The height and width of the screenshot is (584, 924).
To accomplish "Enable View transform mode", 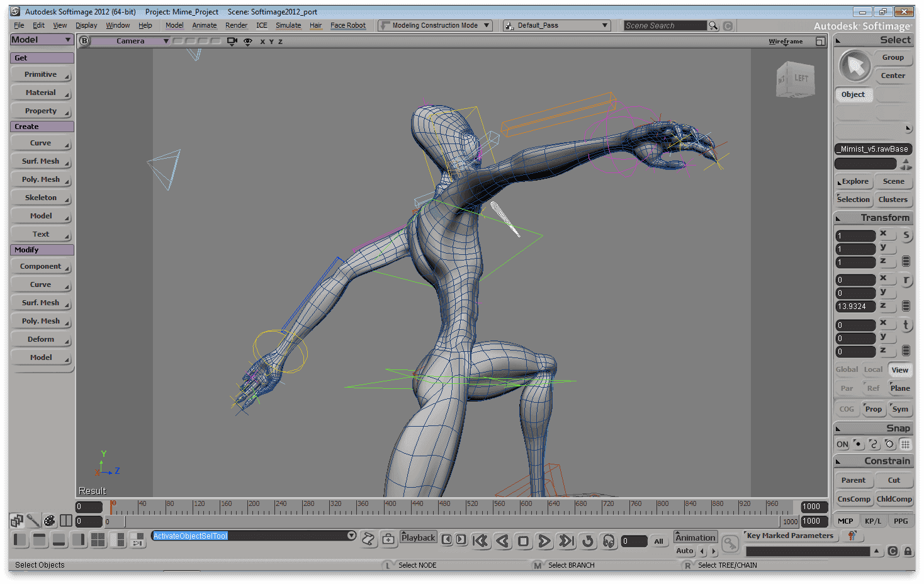I will [x=899, y=370].
